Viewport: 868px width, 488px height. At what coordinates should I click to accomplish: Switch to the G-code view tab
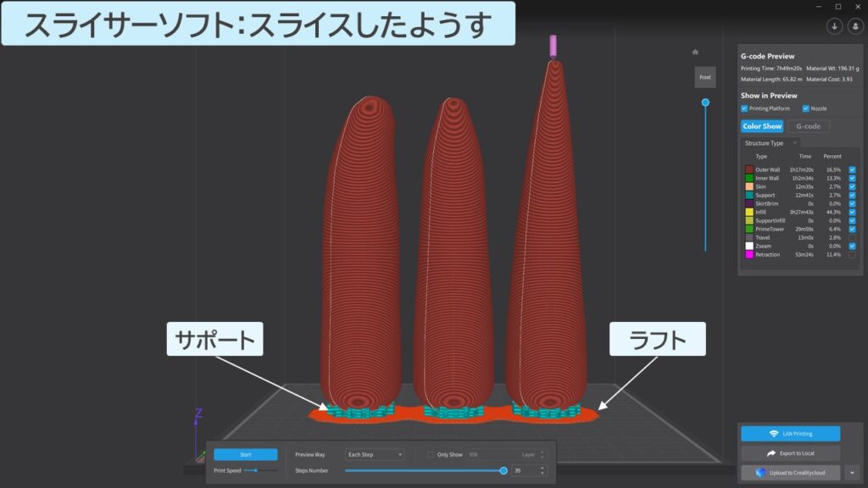[x=810, y=126]
